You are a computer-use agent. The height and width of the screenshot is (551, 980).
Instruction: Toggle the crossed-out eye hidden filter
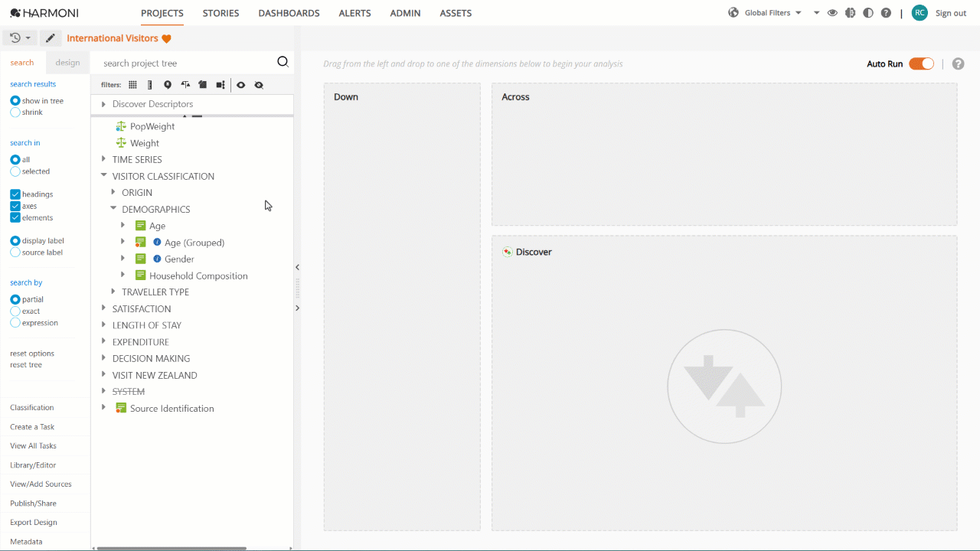259,85
